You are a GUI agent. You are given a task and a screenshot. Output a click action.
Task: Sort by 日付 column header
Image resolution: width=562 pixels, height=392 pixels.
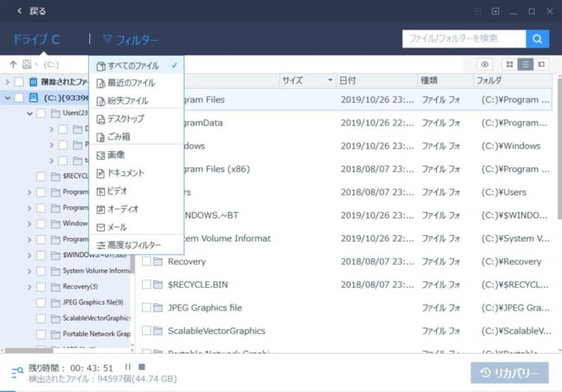coord(377,81)
